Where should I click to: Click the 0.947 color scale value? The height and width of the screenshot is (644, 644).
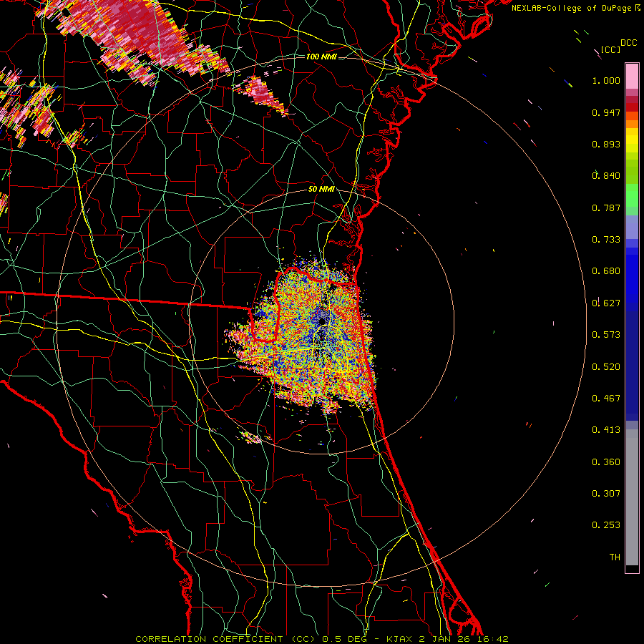click(x=606, y=112)
